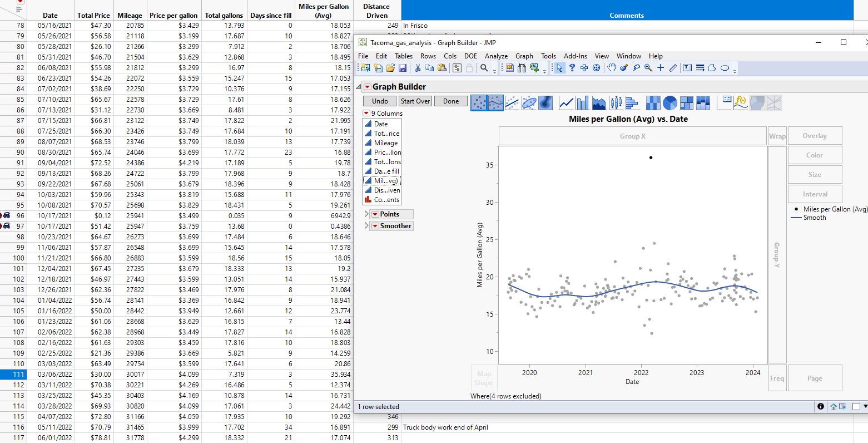This screenshot has width=868, height=443.
Task: Open the File menu
Action: tap(363, 56)
